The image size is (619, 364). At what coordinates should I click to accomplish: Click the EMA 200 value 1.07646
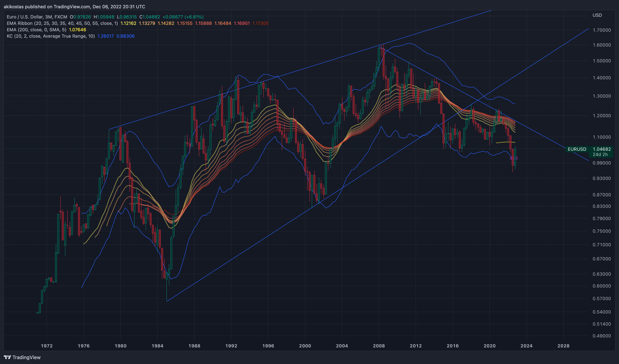click(78, 30)
